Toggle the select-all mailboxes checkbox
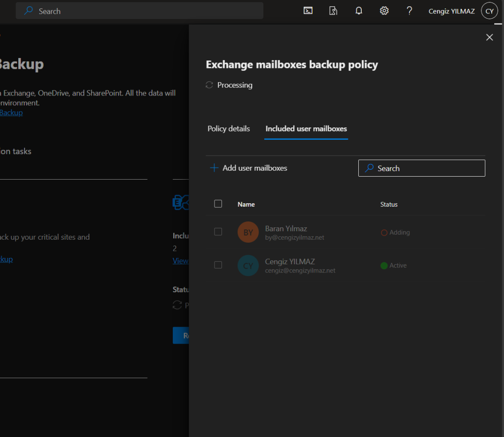Image resolution: width=504 pixels, height=437 pixels. coord(218,204)
